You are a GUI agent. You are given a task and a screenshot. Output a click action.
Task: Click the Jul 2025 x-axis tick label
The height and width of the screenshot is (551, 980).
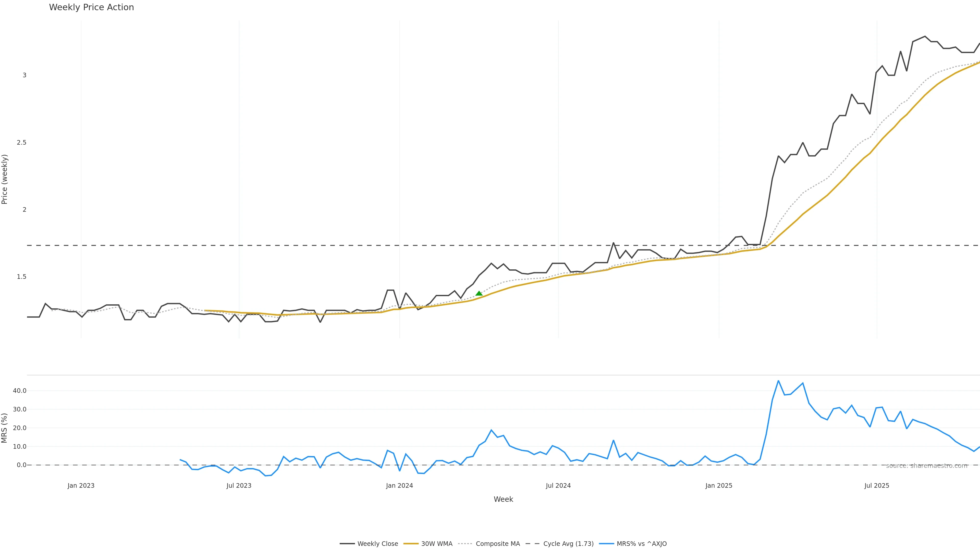pyautogui.click(x=877, y=486)
